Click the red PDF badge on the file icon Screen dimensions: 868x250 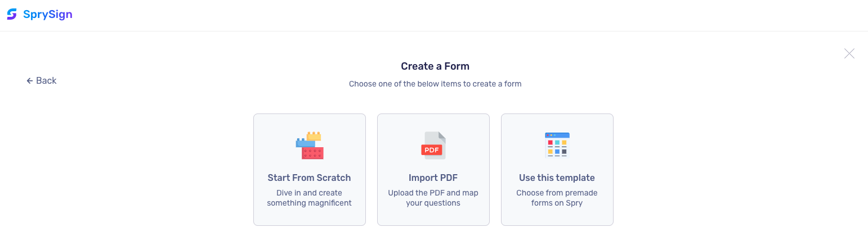(x=432, y=150)
